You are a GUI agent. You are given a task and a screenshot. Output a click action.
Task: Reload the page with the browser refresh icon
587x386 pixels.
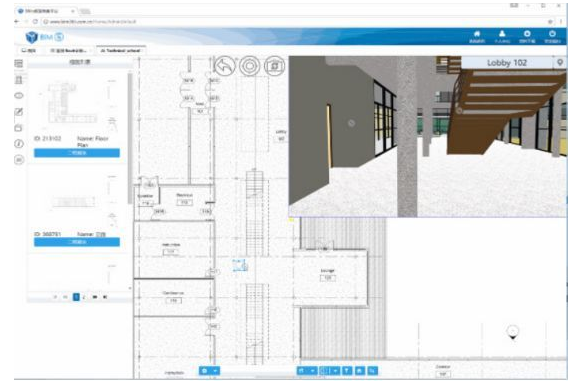click(35, 22)
